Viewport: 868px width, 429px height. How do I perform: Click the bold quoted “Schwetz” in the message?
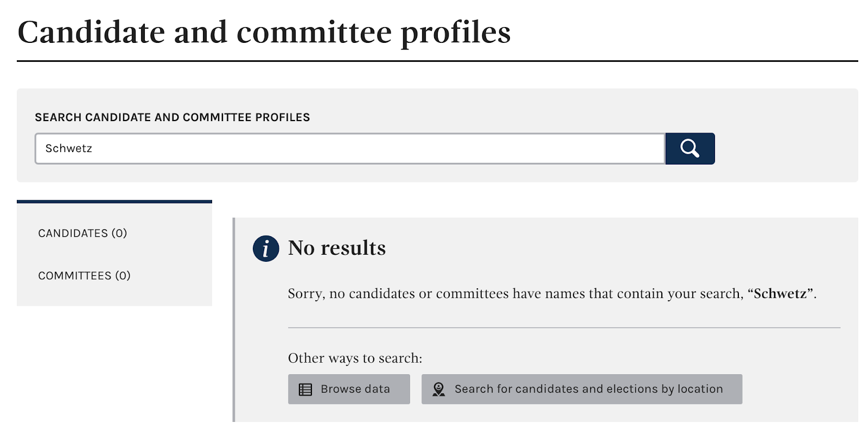click(781, 294)
